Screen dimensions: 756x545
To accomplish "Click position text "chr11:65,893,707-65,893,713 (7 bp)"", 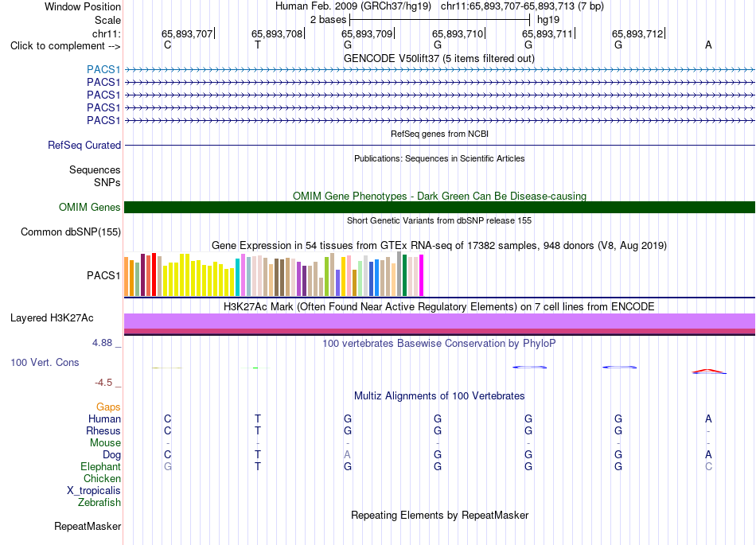I will [522, 6].
